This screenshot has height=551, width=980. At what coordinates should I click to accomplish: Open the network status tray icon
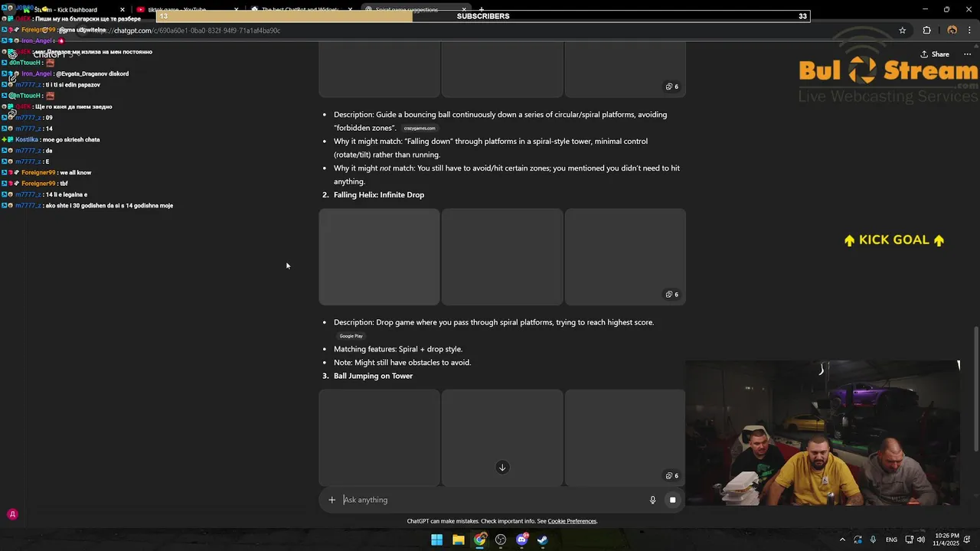tap(908, 540)
